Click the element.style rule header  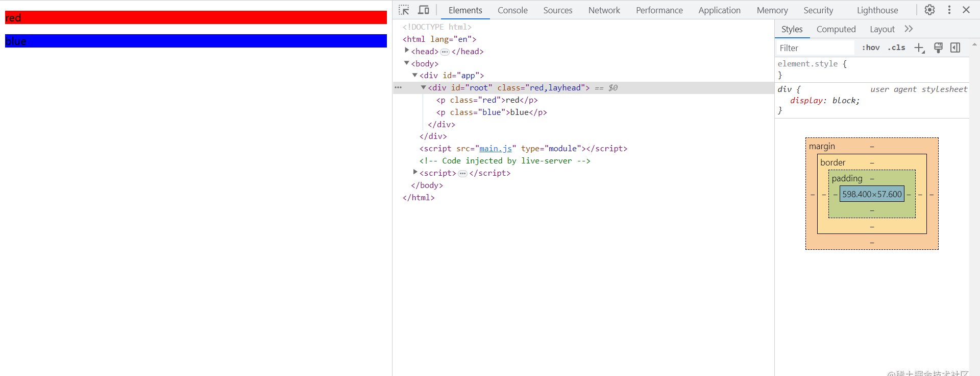pyautogui.click(x=812, y=64)
